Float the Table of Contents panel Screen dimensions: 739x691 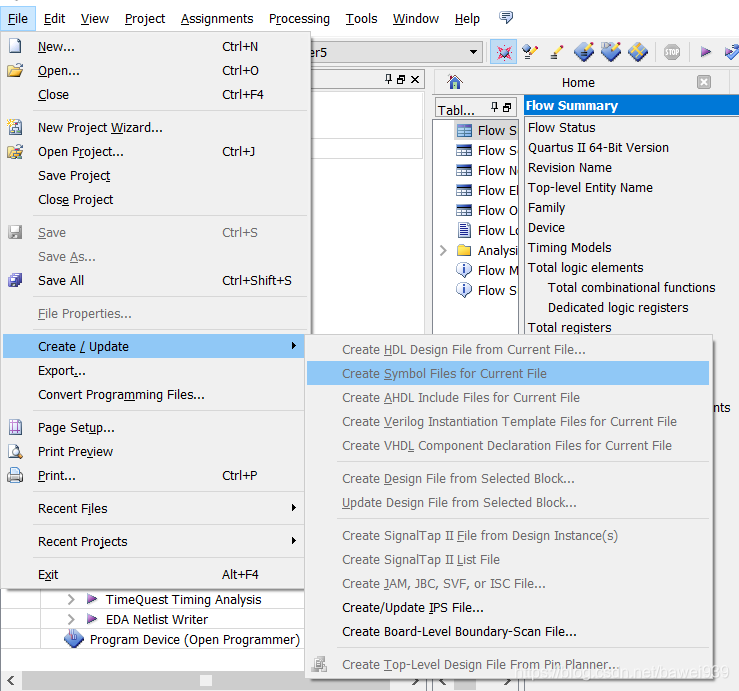[507, 107]
